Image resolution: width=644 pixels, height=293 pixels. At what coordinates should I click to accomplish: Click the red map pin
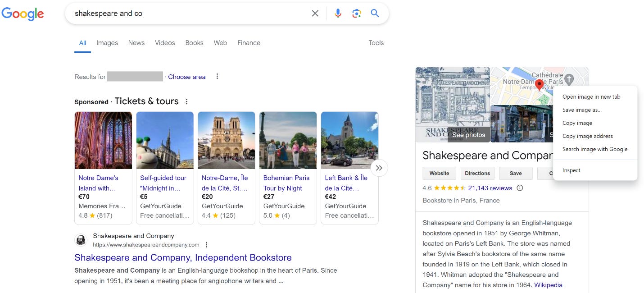539,85
